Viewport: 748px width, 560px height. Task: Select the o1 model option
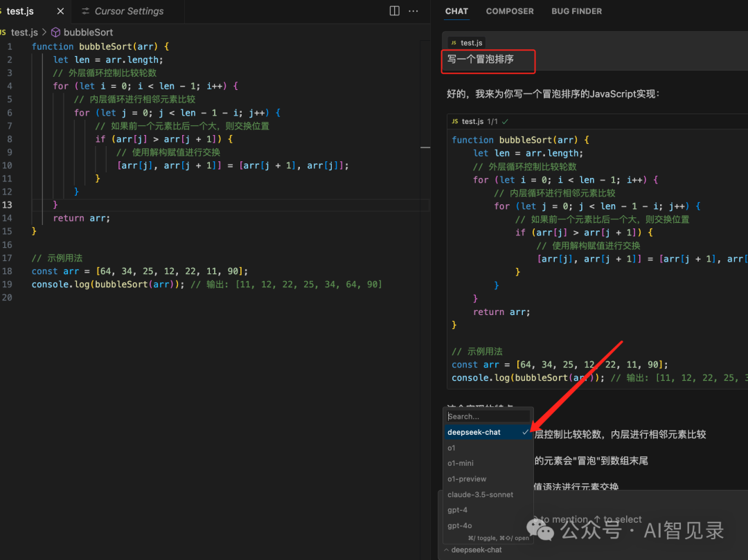coord(452,448)
